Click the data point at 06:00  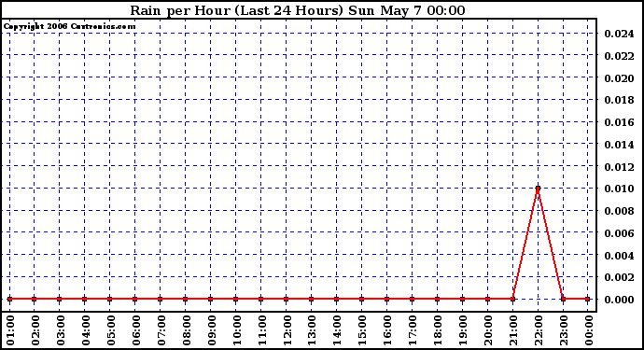pos(135,299)
